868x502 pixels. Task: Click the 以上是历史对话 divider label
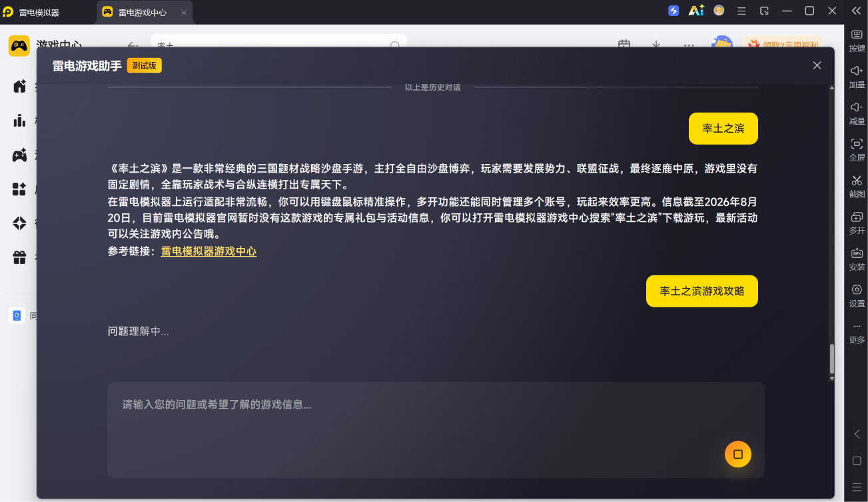[433, 87]
